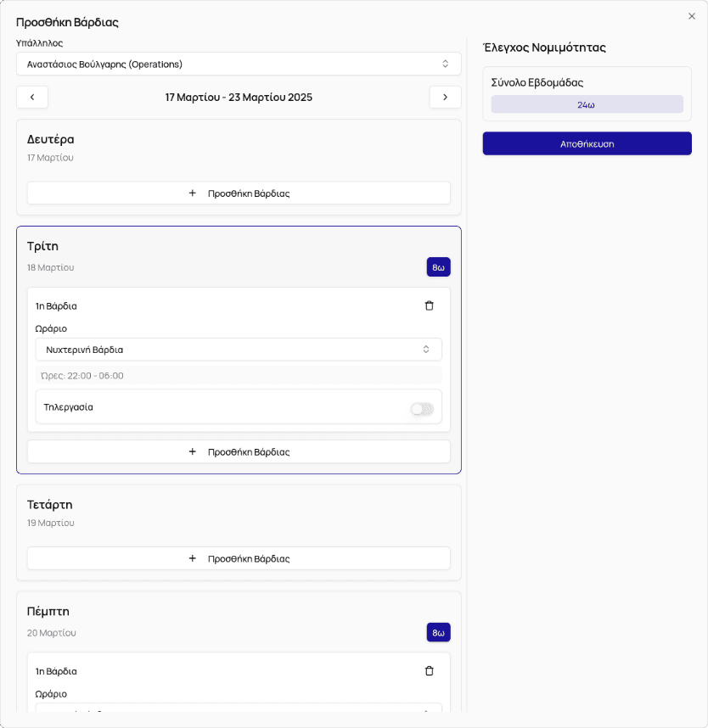
Task: Add another shift on Tuesday 18 Μαρτίου
Action: [x=239, y=451]
